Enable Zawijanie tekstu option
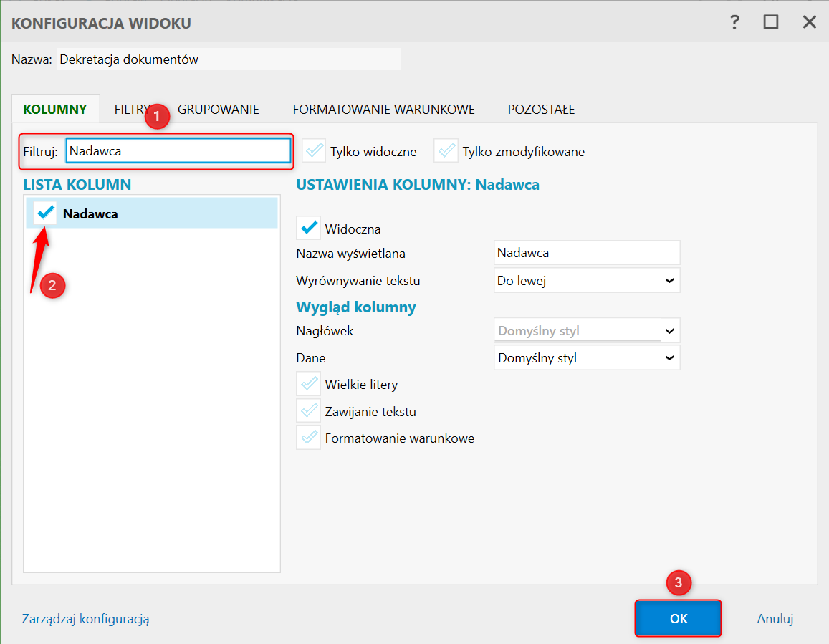 coord(309,412)
